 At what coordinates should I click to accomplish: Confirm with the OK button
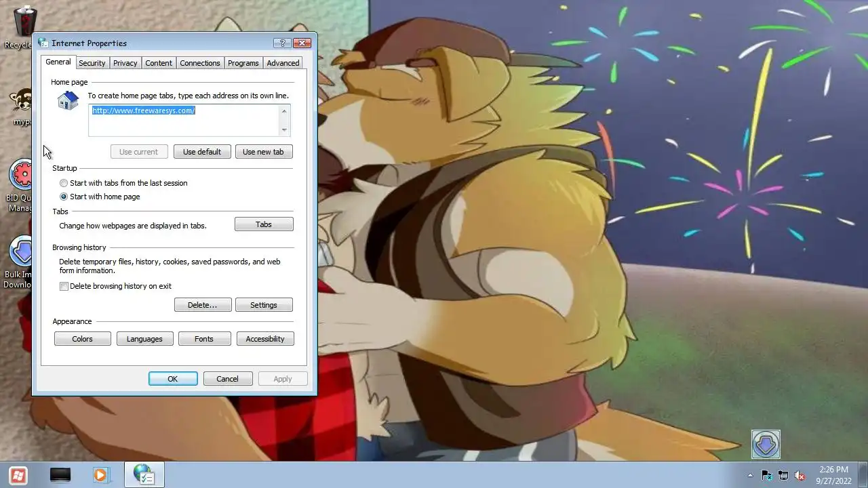pyautogui.click(x=173, y=379)
